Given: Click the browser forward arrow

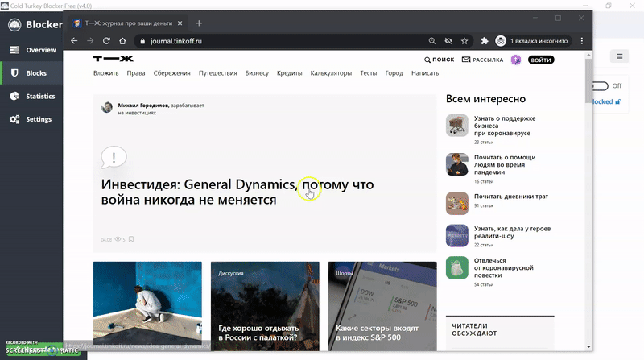Looking at the screenshot, I should click(90, 41).
